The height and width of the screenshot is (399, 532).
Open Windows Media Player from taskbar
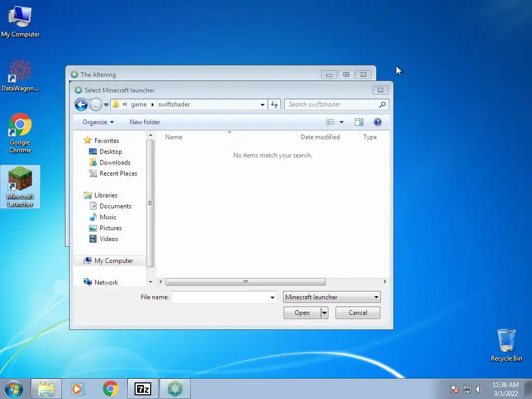point(78,389)
